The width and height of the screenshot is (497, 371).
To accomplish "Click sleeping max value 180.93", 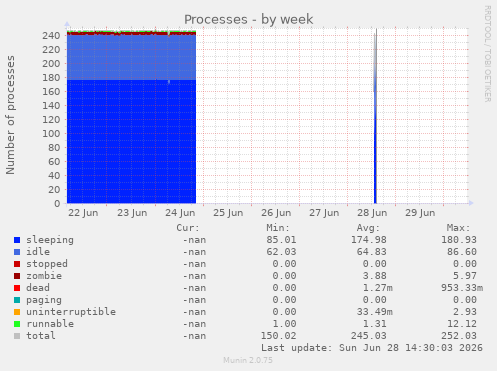I will tap(459, 240).
